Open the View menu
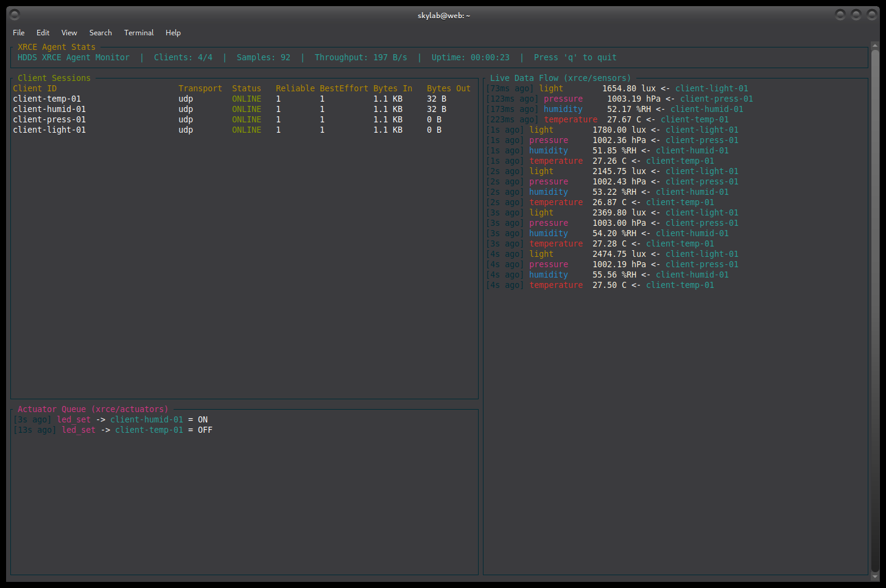The image size is (886, 588). [69, 33]
